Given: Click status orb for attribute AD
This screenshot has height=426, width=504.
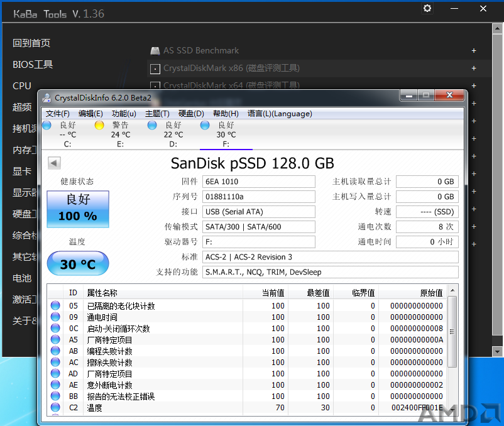Looking at the screenshot, I should 55,373.
